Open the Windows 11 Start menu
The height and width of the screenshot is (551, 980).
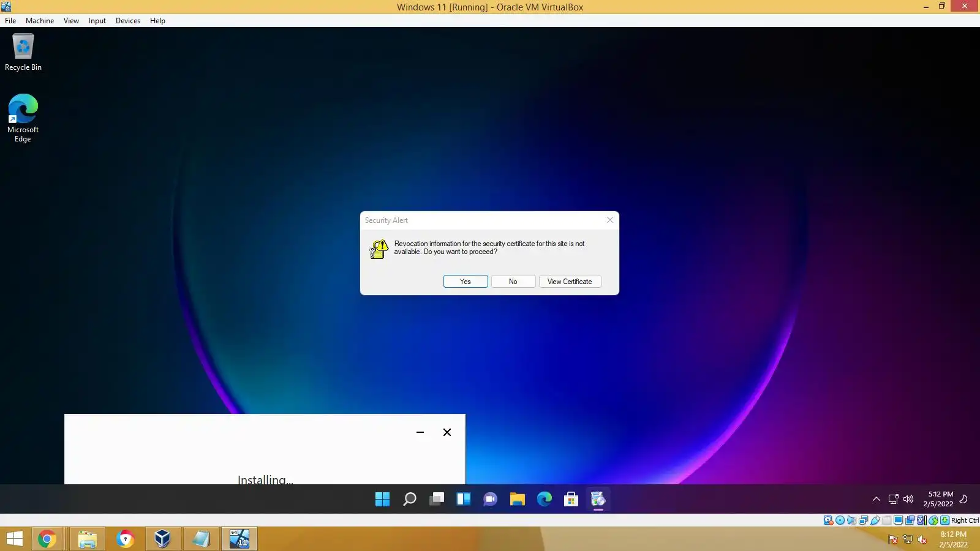(382, 500)
